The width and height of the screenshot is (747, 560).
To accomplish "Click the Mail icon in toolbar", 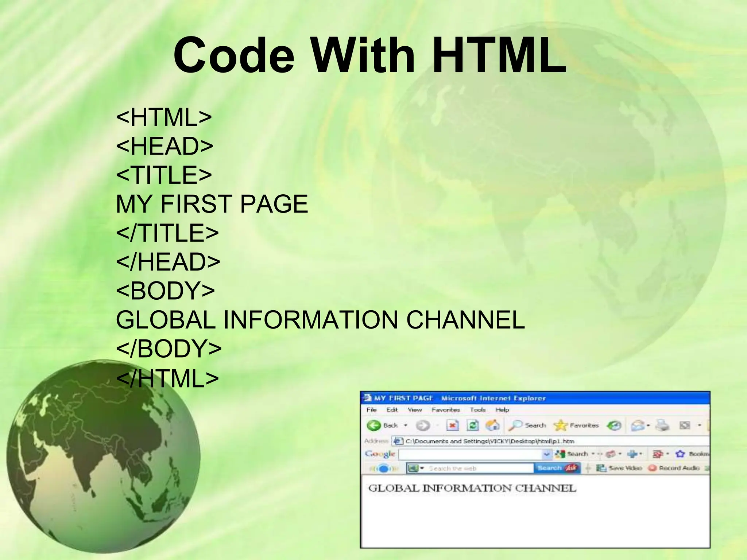I will [x=638, y=425].
